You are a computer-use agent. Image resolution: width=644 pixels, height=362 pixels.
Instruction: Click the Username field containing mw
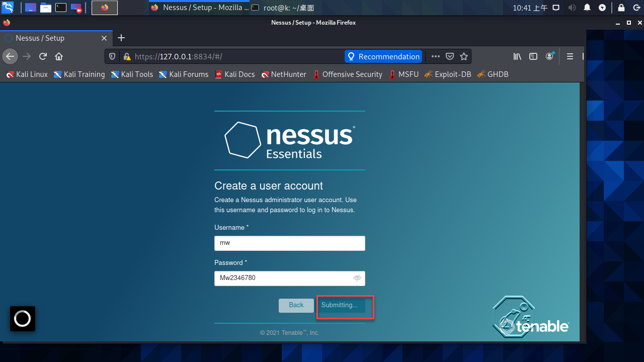tap(290, 243)
